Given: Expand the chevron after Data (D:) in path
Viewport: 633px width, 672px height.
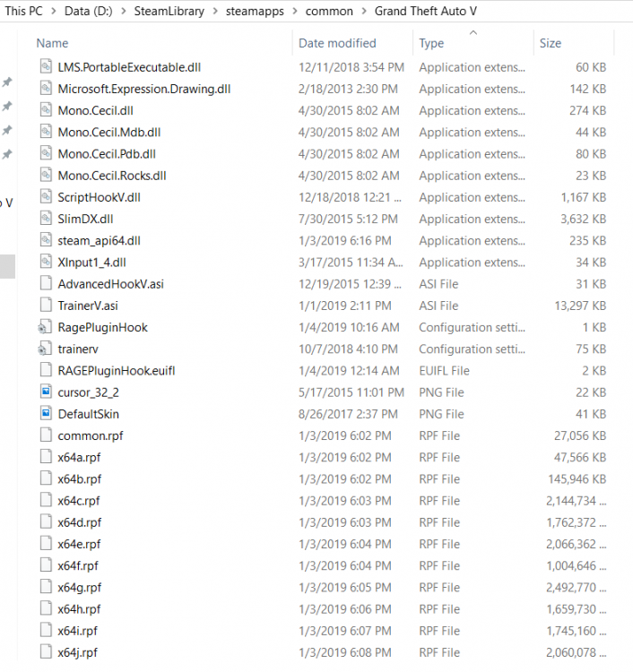Looking at the screenshot, I should [x=124, y=11].
